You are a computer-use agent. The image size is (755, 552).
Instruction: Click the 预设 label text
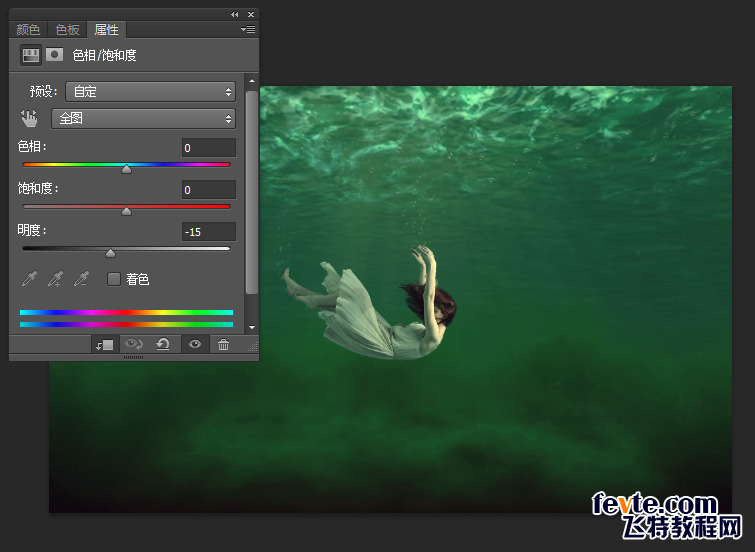tap(43, 91)
